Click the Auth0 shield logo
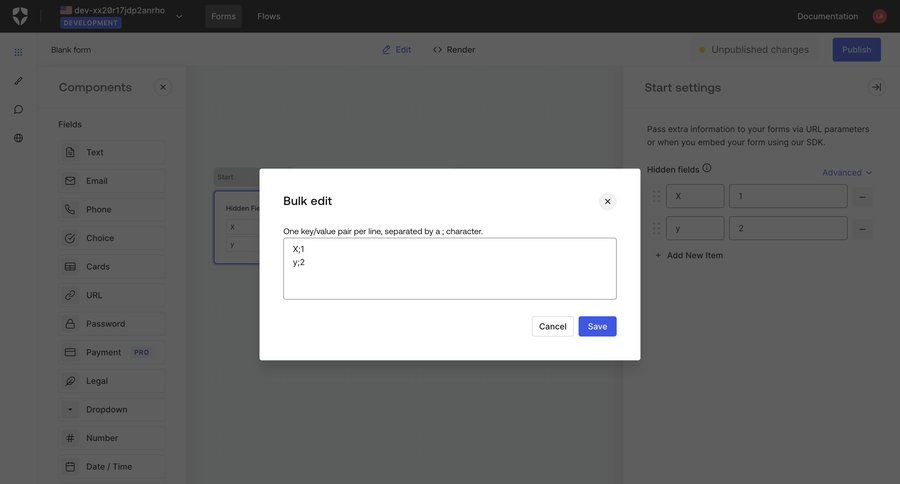 [x=20, y=16]
